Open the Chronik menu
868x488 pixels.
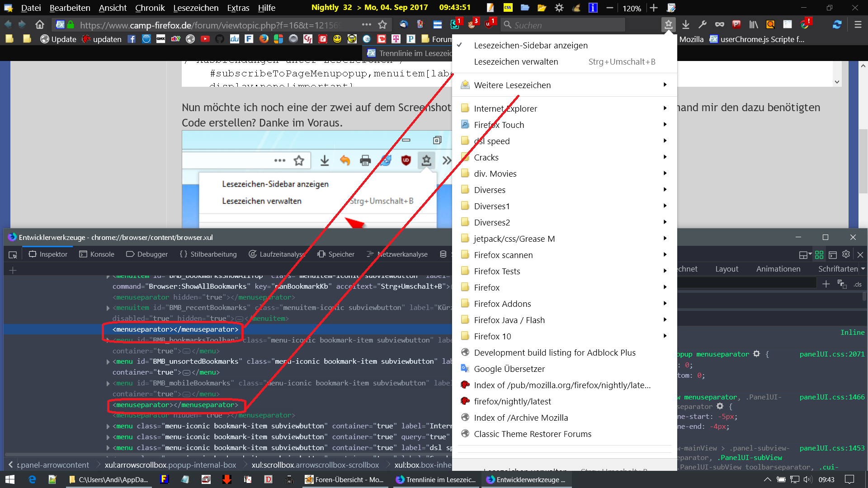[150, 8]
